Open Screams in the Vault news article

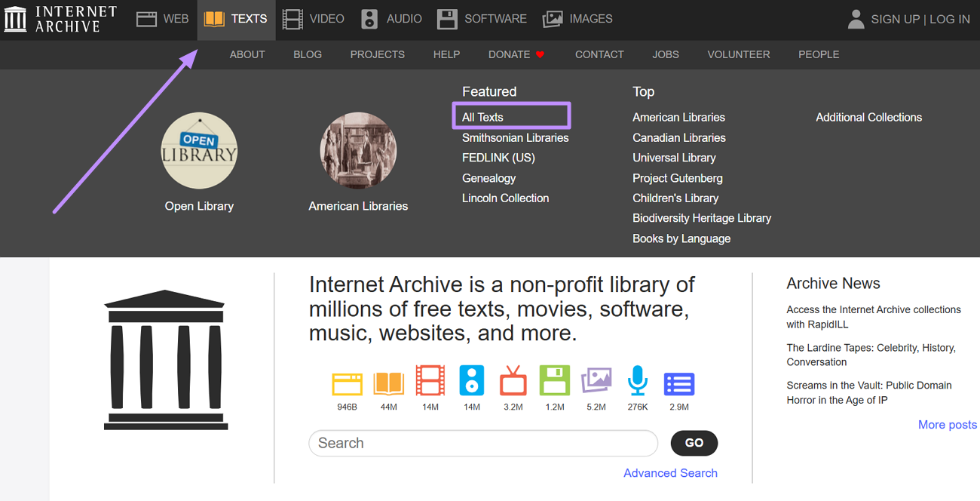869,392
